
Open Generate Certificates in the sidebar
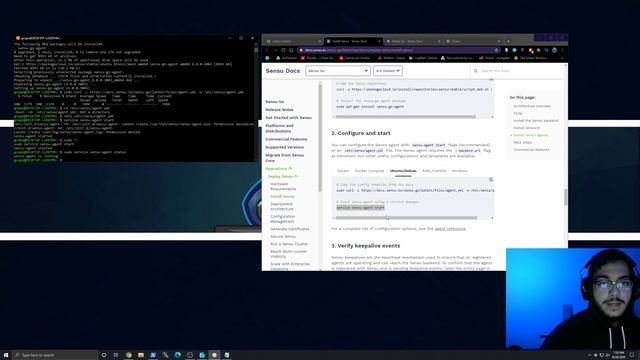290,229
